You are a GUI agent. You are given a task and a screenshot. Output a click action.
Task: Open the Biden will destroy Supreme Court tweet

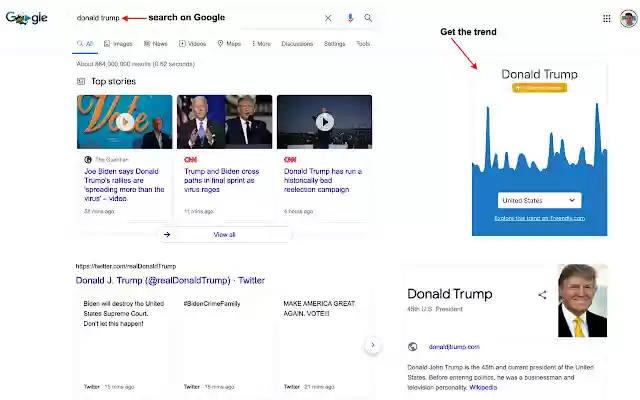[124, 313]
